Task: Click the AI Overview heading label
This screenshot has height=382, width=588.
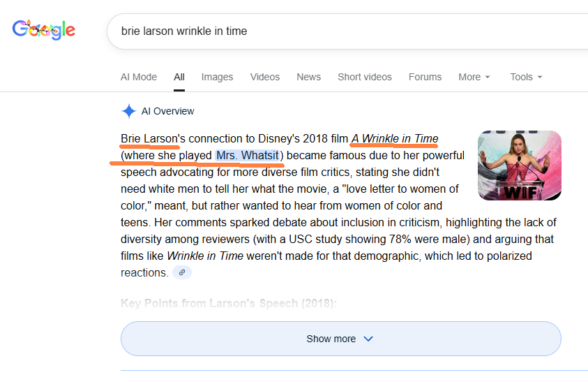Action: tap(167, 111)
